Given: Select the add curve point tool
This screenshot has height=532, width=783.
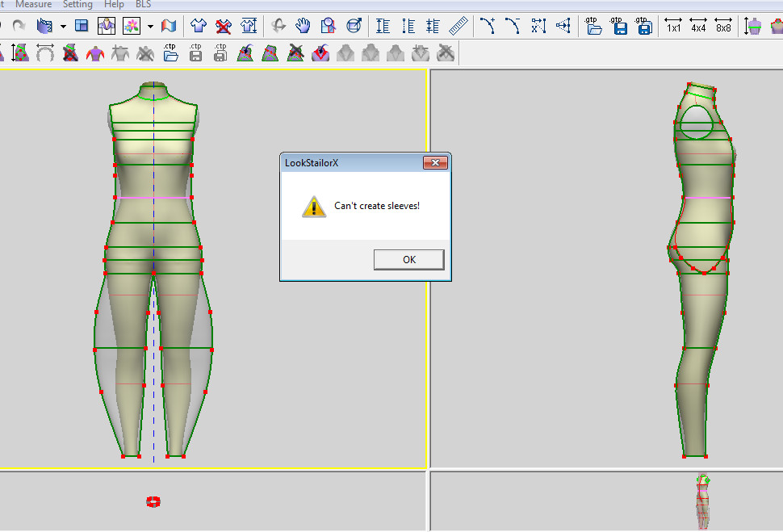Looking at the screenshot, I should click(488, 27).
